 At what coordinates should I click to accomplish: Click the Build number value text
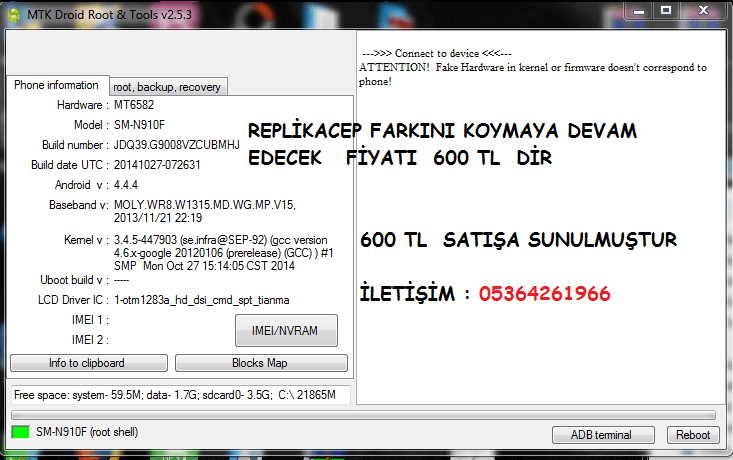(x=176, y=145)
